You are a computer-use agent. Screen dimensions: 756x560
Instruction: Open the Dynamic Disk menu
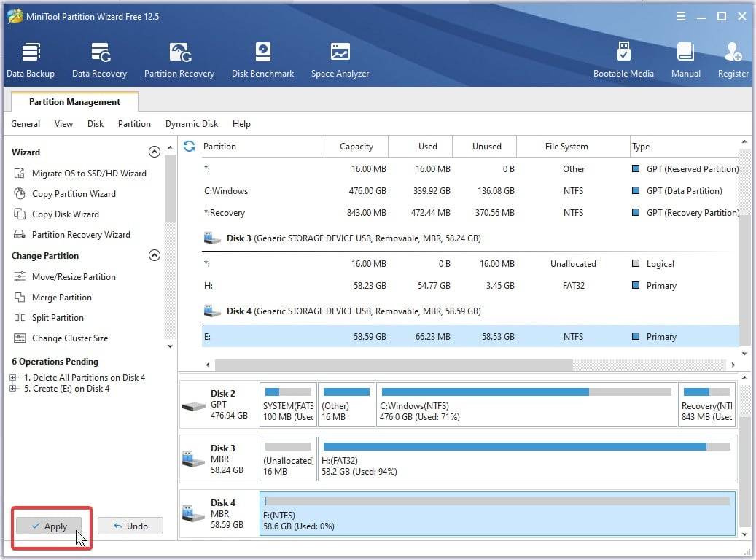pyautogui.click(x=192, y=124)
